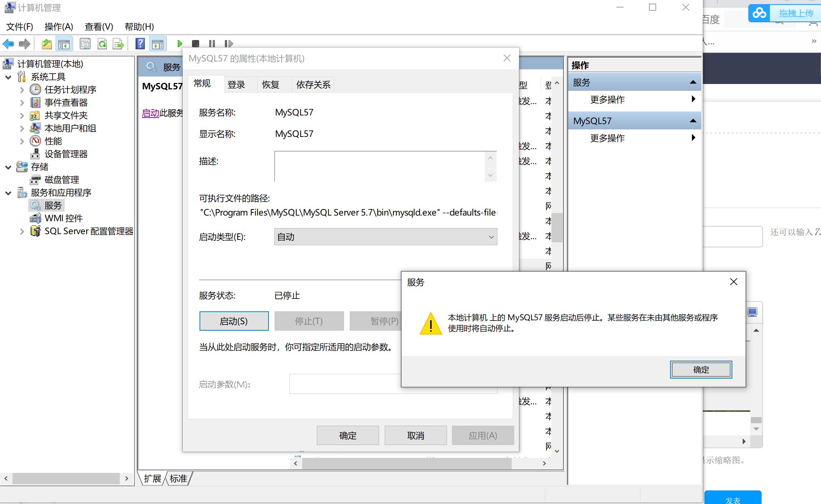Screen dimensions: 821x504
Task: Open the 文件(F) menu
Action: coord(20,27)
